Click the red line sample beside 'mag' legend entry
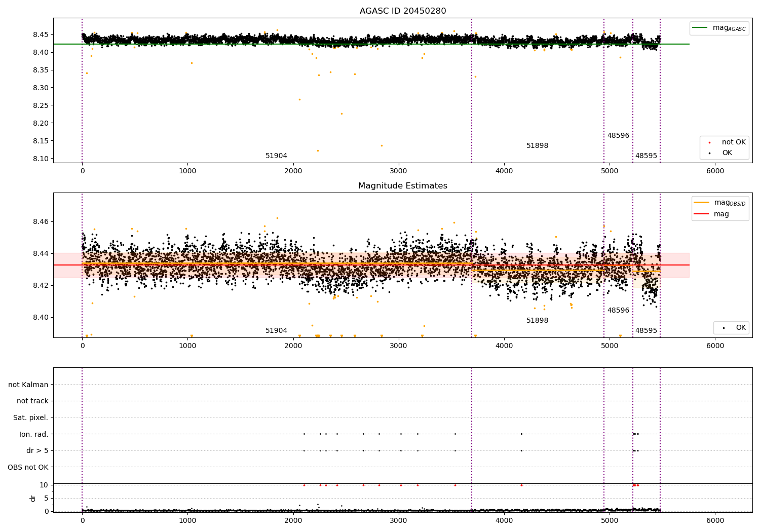760x532 pixels. 702,214
